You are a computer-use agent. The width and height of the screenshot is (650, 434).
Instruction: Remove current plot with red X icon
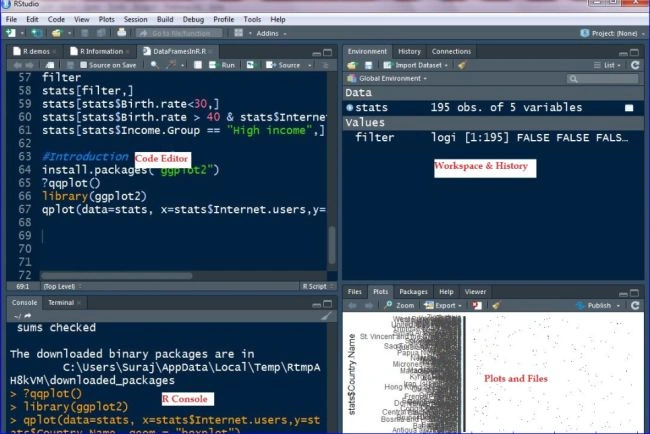click(x=477, y=305)
